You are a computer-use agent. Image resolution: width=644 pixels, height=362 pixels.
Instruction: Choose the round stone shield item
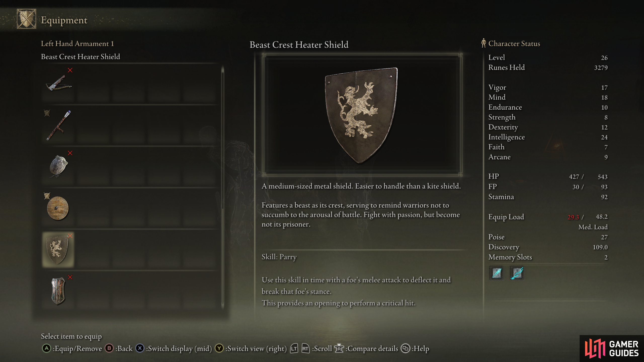[58, 166]
